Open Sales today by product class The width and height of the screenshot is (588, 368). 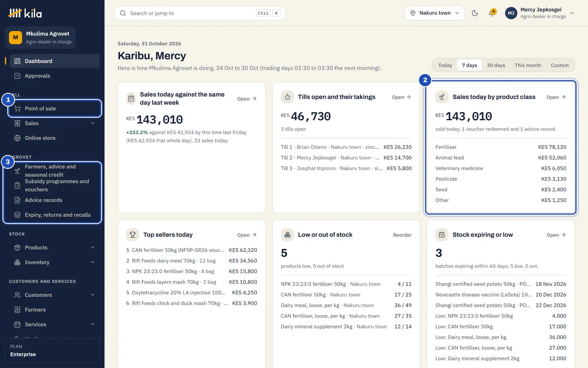point(556,97)
